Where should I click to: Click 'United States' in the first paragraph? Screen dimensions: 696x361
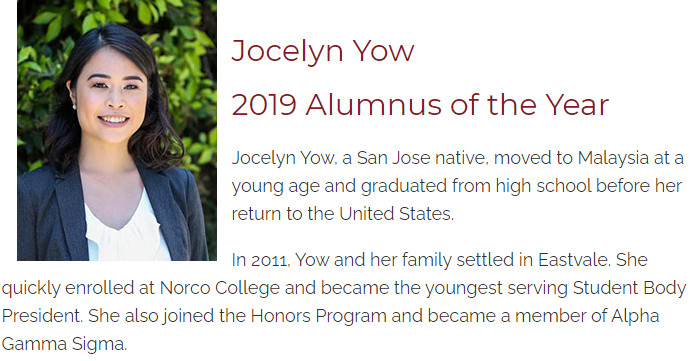(395, 214)
